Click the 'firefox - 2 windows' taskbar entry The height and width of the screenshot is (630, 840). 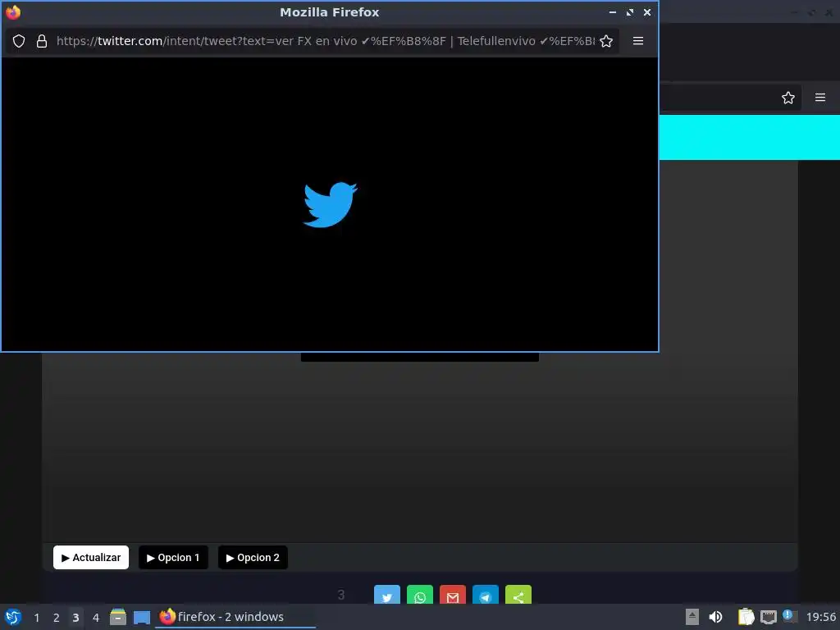(235, 617)
